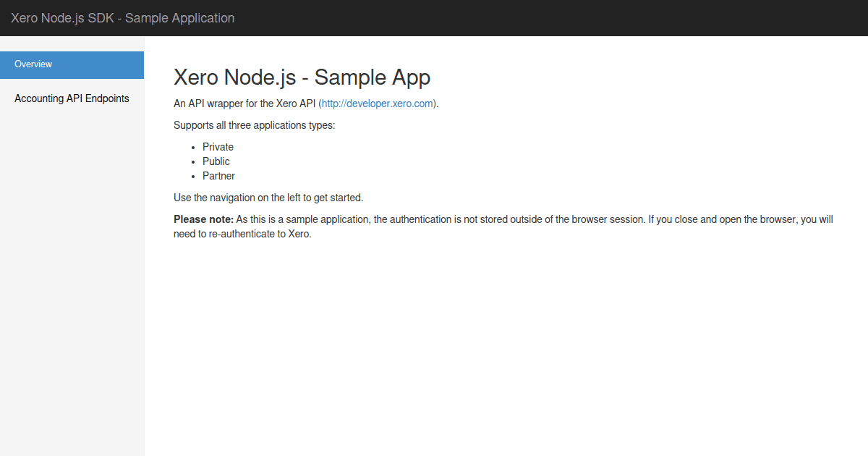Select the Public list item text
This screenshot has width=868, height=456.
(x=216, y=161)
